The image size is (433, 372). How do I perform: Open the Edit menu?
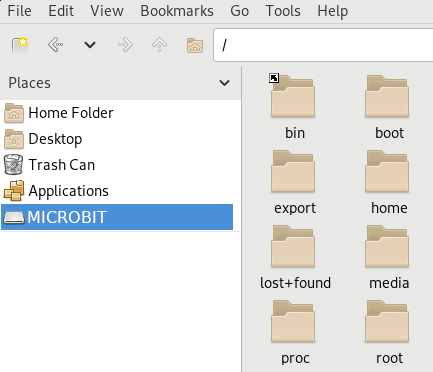[61, 11]
